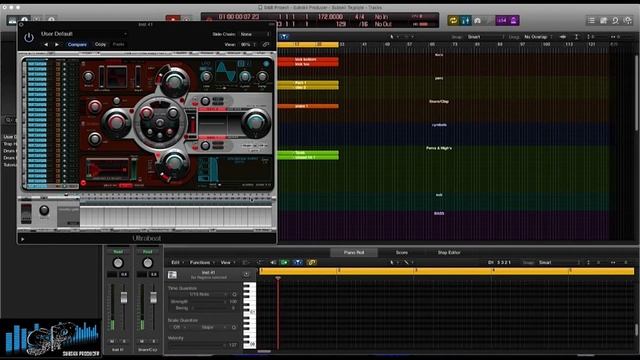Click the Time Quantize Q button

pyautogui.click(x=234, y=294)
